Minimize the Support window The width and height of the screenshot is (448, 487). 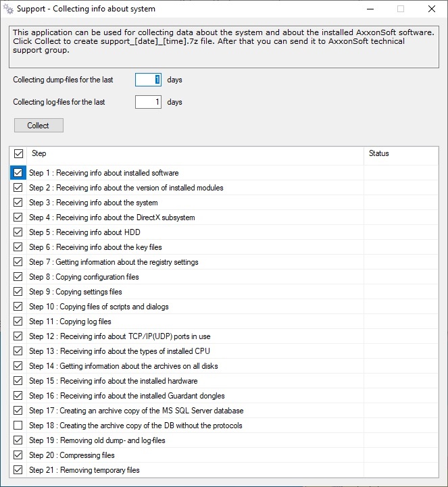pos(370,9)
